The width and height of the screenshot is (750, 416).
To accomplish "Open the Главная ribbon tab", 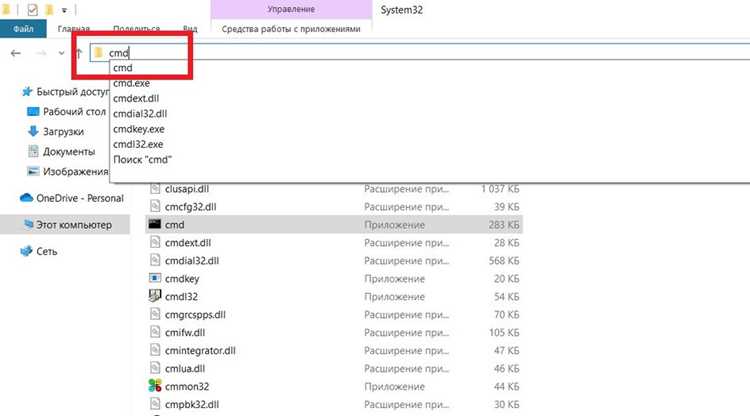I will 74,29.
